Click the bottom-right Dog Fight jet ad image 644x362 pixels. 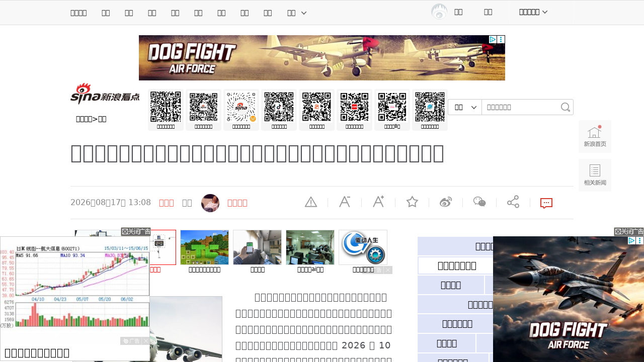pyautogui.click(x=569, y=299)
